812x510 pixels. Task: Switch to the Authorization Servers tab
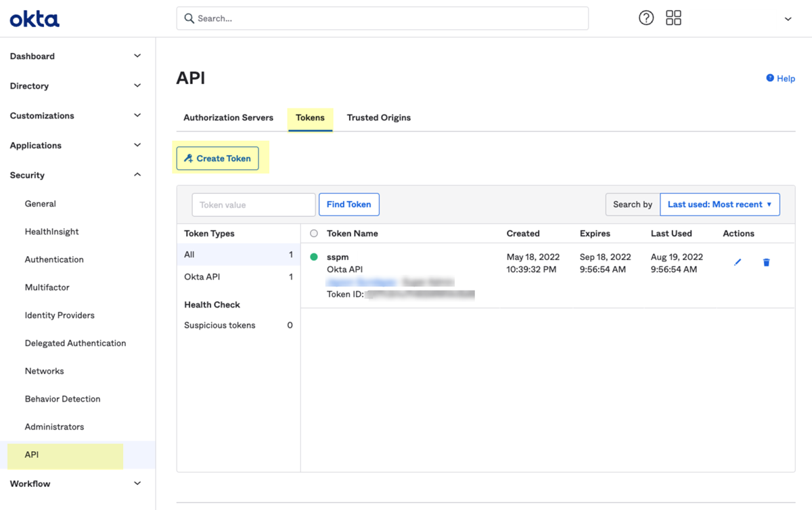click(x=228, y=117)
